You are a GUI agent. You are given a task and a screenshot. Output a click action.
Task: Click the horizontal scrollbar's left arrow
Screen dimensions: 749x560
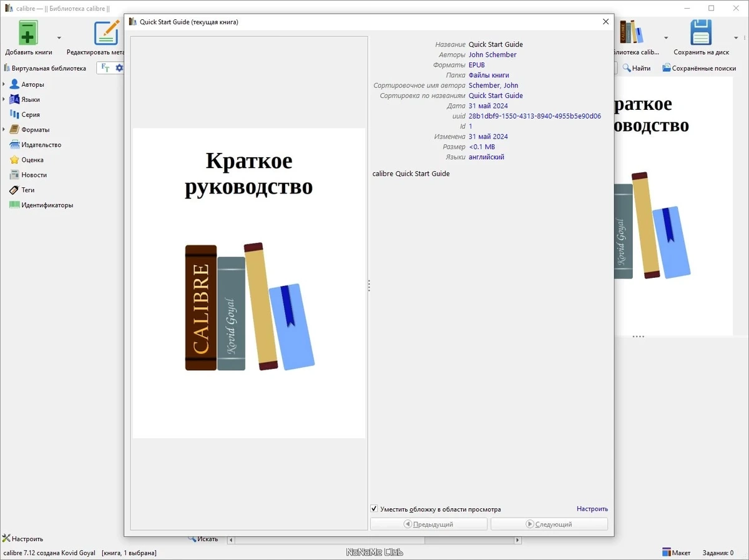pyautogui.click(x=231, y=539)
